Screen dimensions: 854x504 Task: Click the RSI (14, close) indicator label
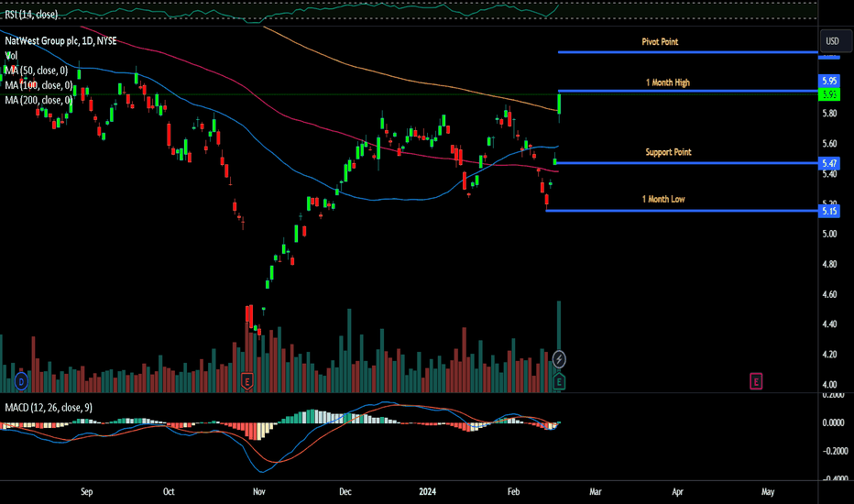click(31, 15)
